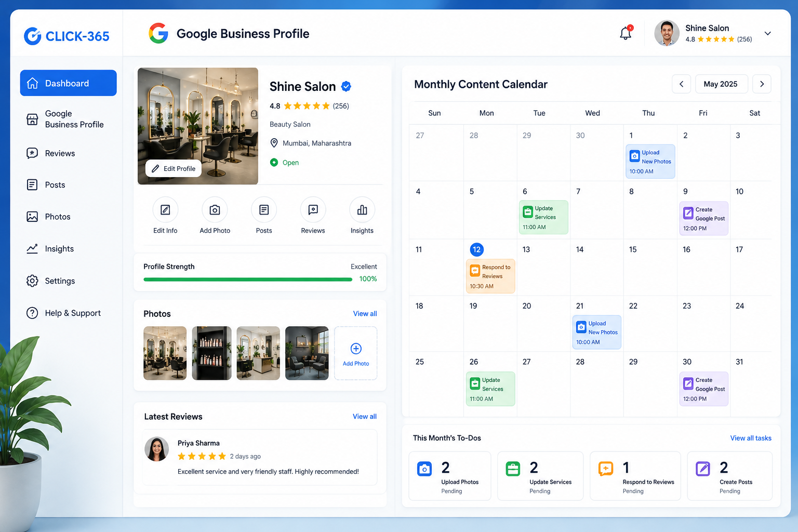Click the Add Photo camera icon
Viewport: 798px width, 532px height.
click(x=215, y=210)
